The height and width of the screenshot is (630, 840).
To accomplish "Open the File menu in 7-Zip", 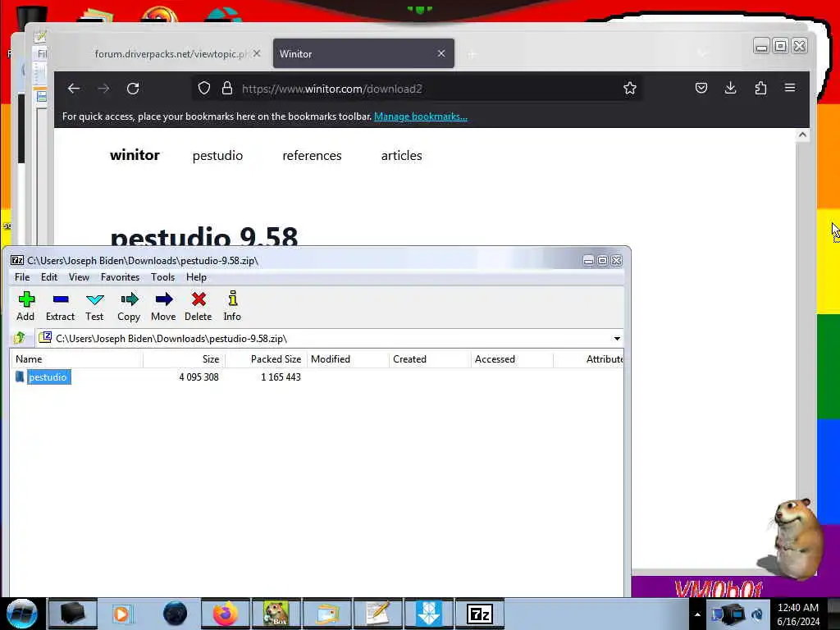I will coord(22,277).
